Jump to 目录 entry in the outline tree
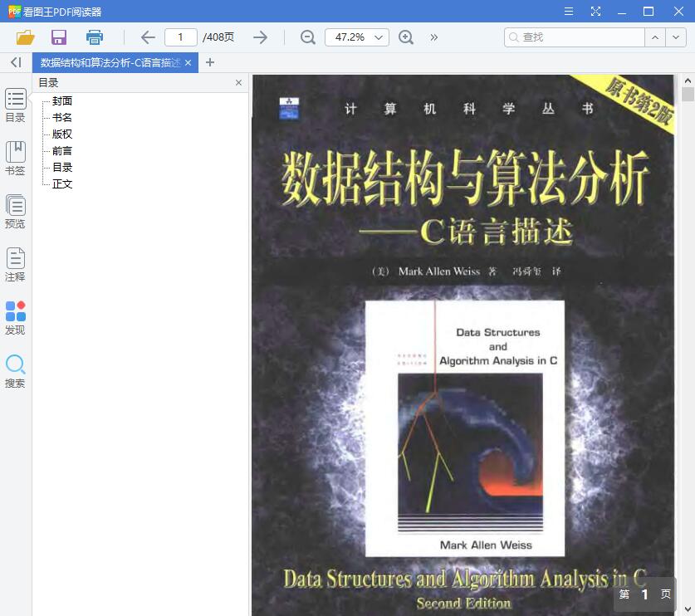 coord(62,167)
